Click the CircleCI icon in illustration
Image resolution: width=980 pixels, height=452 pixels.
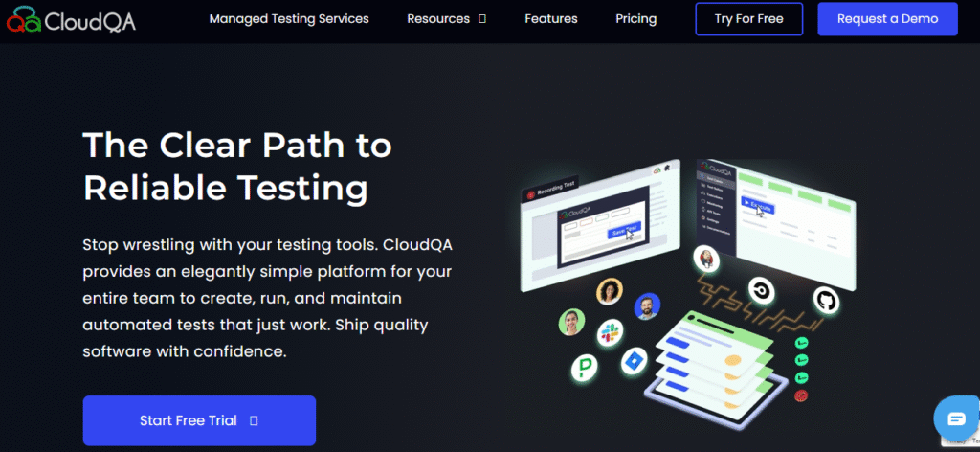[761, 291]
